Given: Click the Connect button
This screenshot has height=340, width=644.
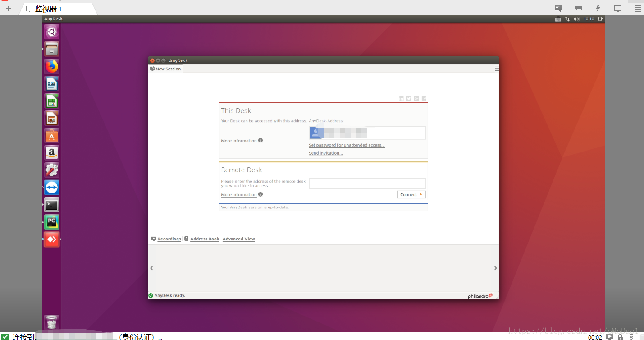Looking at the screenshot, I should 411,195.
